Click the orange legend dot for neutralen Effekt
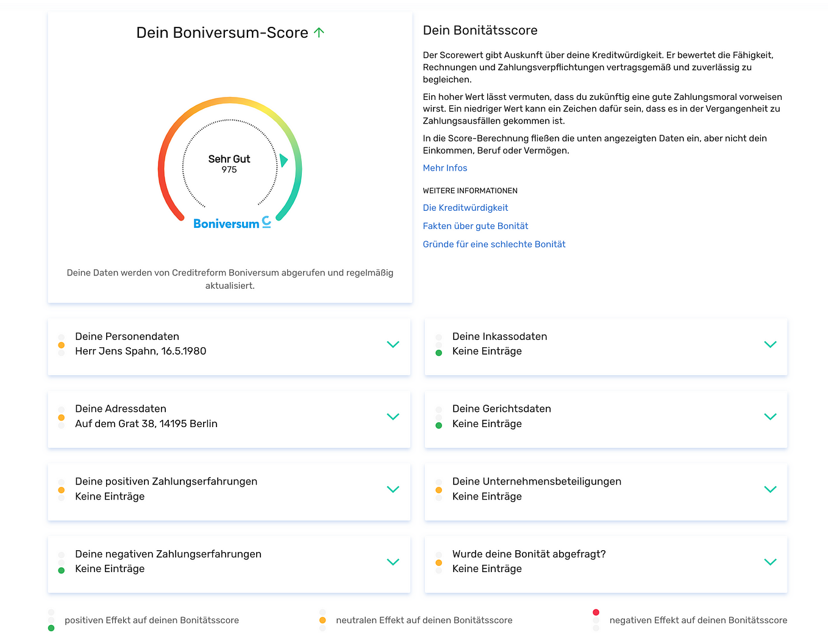 coord(323,620)
